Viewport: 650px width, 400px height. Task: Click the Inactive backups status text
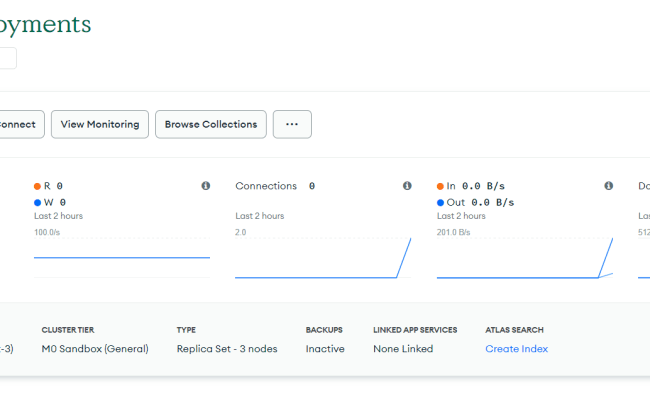coord(325,349)
